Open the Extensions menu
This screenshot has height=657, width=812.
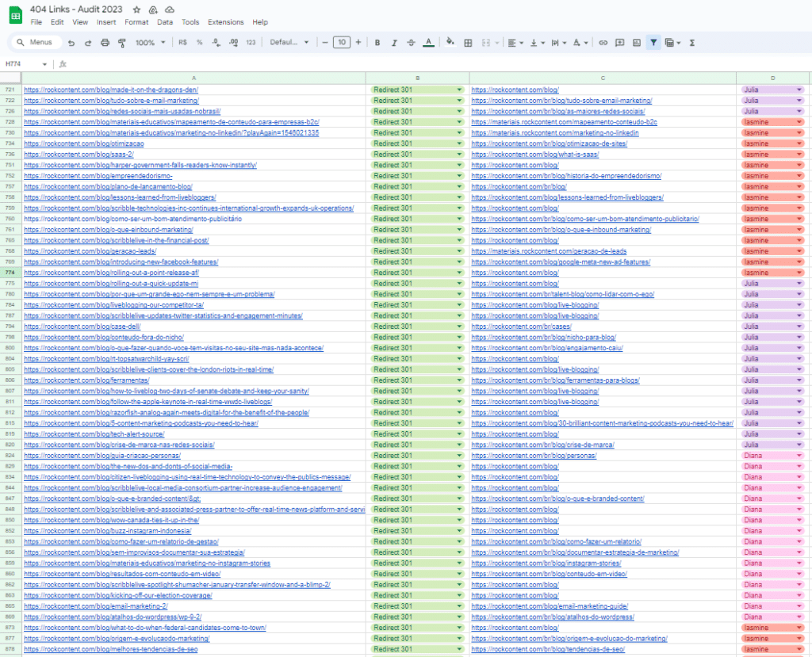(x=226, y=22)
